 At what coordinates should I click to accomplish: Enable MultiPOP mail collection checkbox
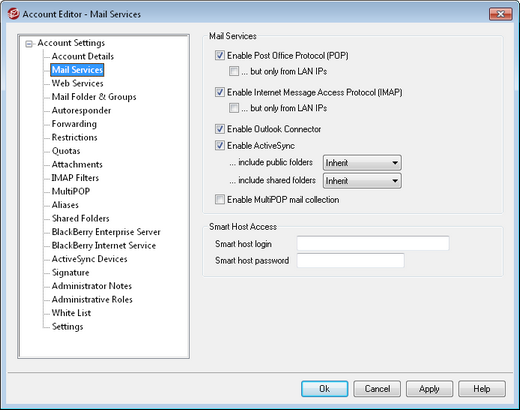[x=220, y=199]
